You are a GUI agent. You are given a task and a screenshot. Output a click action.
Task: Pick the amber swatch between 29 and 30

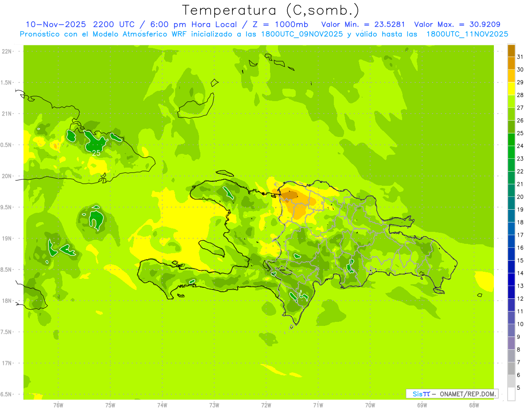point(511,76)
